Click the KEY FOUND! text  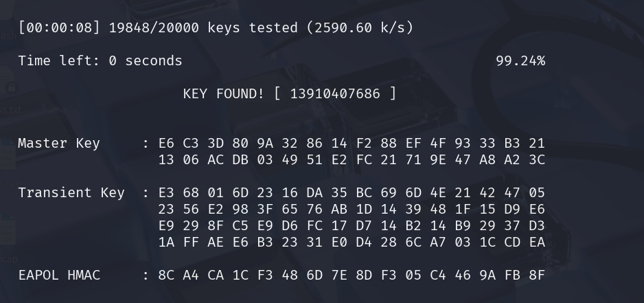pyautogui.click(x=223, y=93)
